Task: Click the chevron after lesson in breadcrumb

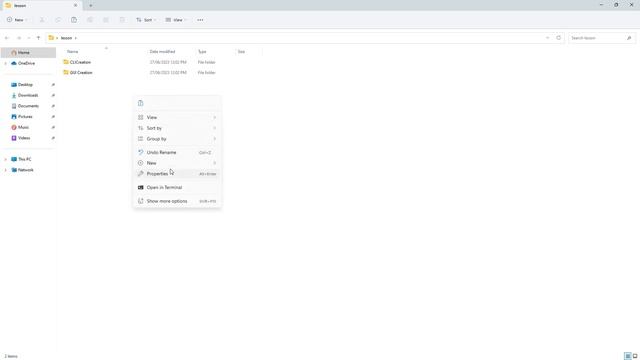Action: (x=76, y=38)
